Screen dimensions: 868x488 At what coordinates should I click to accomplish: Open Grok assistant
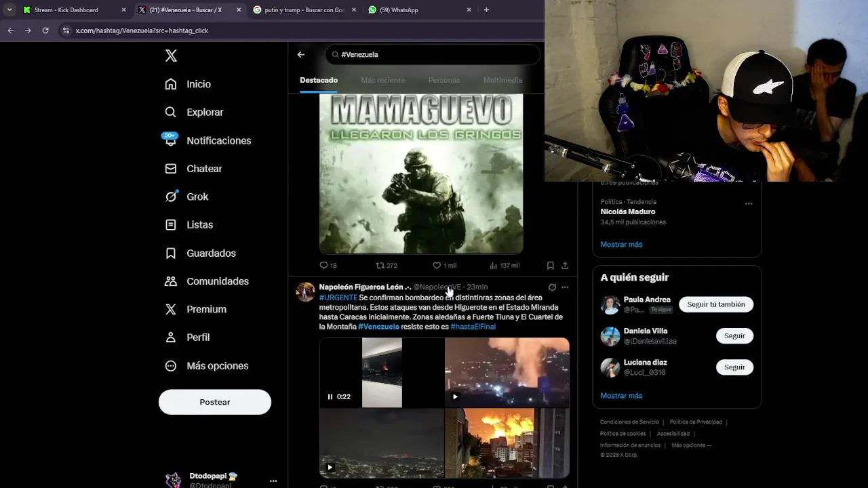tap(187, 197)
